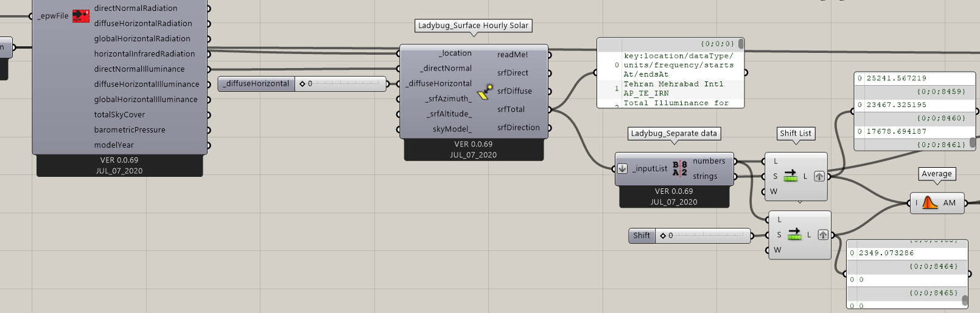Click the graft arrow on upper Shift List output
Image resolution: width=980 pixels, height=313 pixels.
pyautogui.click(x=819, y=176)
